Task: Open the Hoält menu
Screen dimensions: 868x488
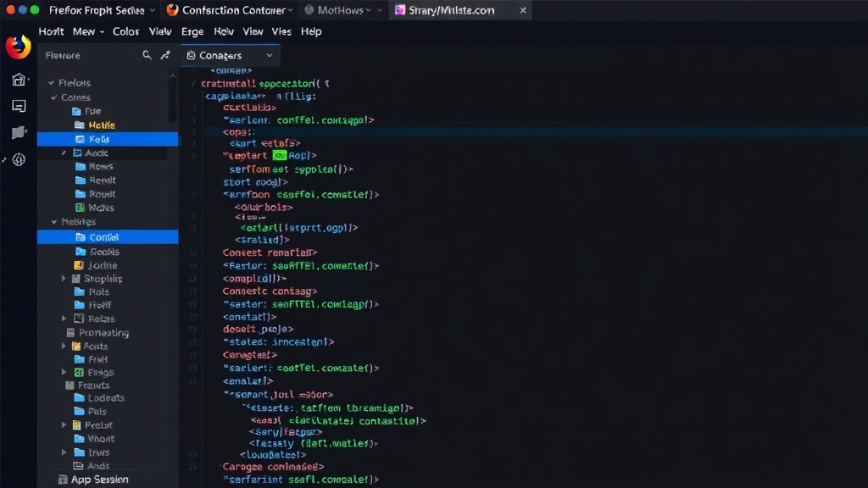Action: (51, 31)
